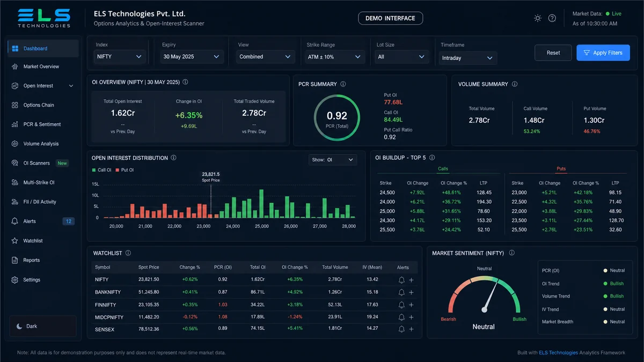This screenshot has width=644, height=362.
Task: Open the Strike Range dropdown
Action: click(334, 56)
